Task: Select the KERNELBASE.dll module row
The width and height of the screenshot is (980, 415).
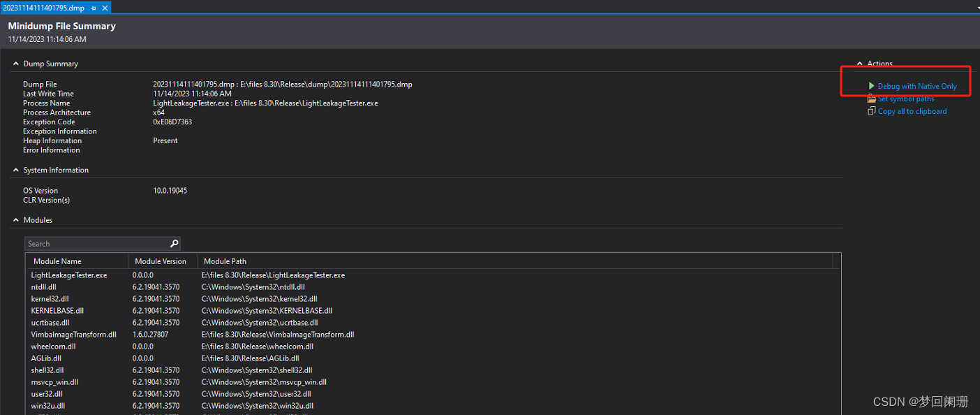Action: (x=433, y=311)
